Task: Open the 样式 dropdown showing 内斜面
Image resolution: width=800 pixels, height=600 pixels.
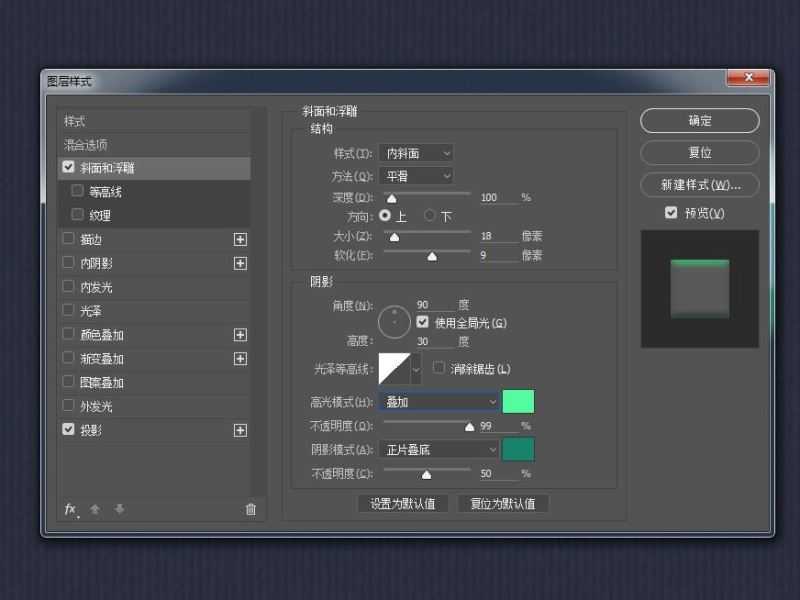Action: click(x=417, y=153)
